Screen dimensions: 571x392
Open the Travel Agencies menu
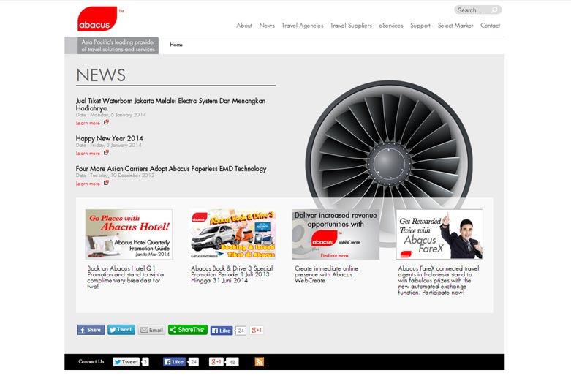(x=302, y=26)
